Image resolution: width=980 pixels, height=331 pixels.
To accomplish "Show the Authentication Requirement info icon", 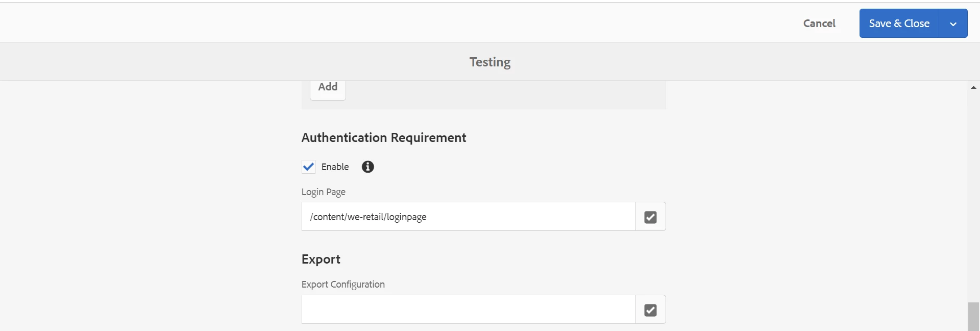I will pos(367,167).
